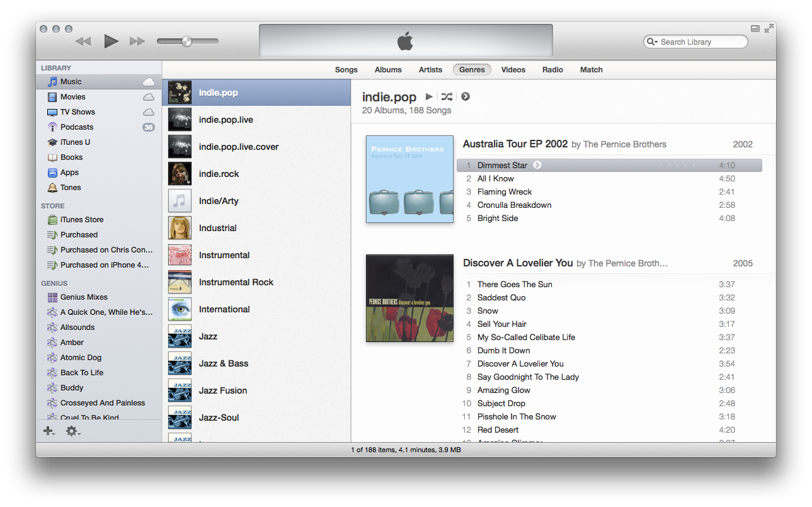Screen dimensions: 812x507
Task: Shuffle the indie.pop genre
Action: click(447, 96)
